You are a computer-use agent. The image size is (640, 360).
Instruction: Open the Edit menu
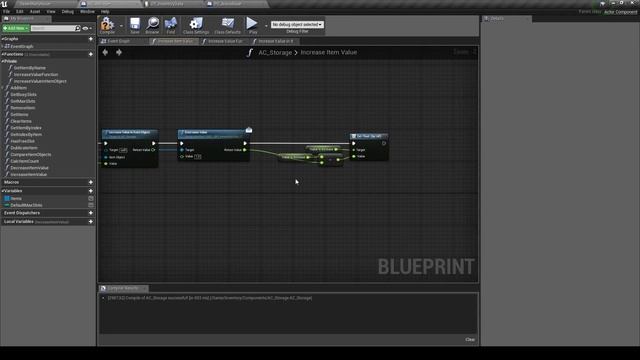[x=20, y=11]
